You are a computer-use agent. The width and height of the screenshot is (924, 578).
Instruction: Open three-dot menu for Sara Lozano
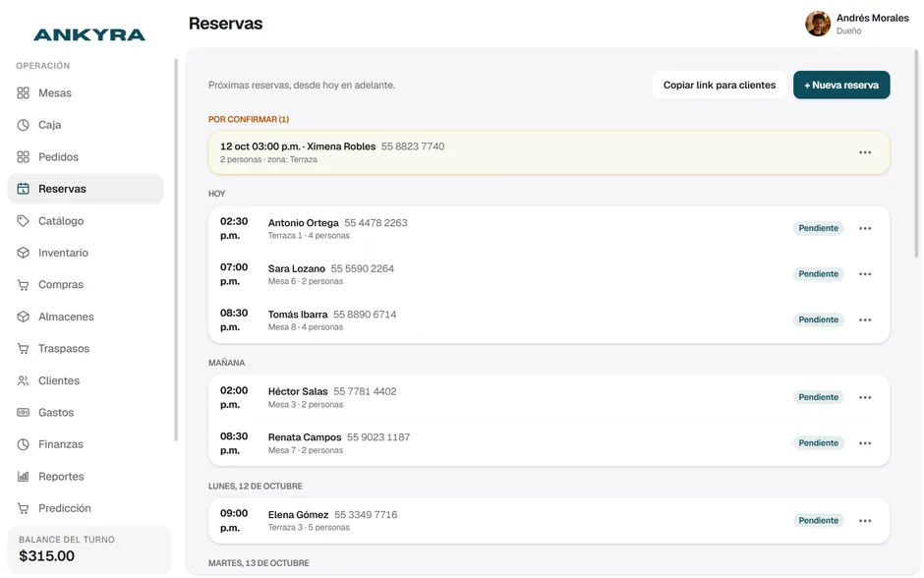pos(865,274)
